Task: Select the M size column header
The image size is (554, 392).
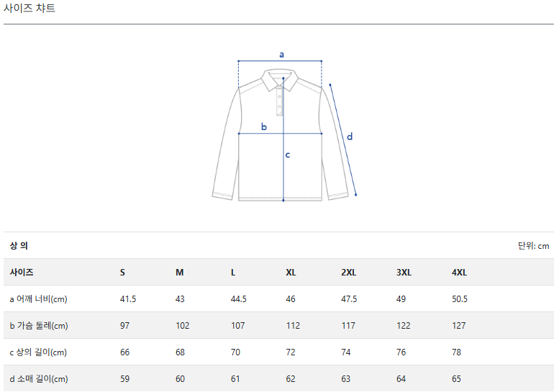Action: (180, 273)
